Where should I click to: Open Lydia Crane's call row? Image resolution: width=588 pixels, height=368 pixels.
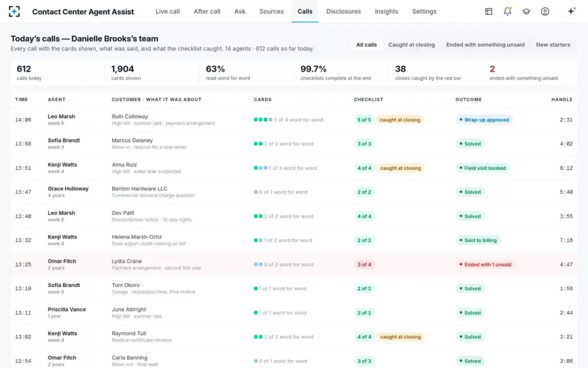[294, 264]
